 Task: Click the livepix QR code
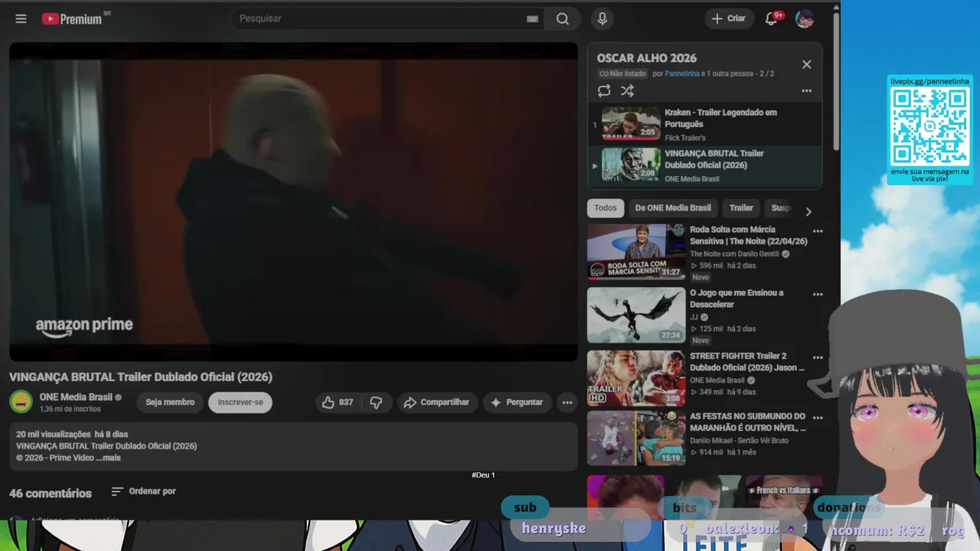coord(930,126)
